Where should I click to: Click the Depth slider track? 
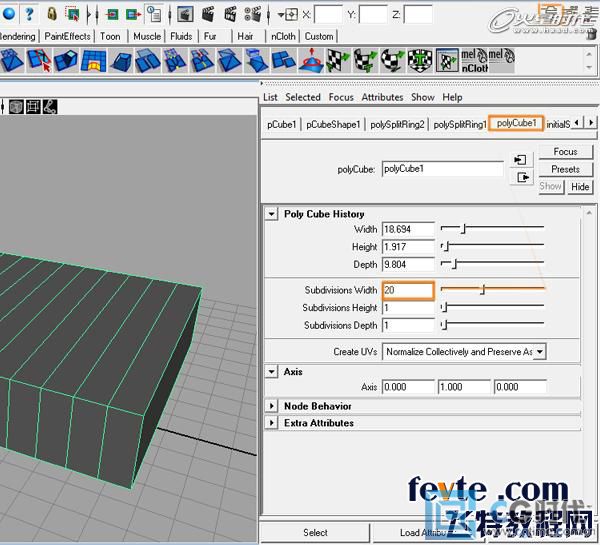492,263
